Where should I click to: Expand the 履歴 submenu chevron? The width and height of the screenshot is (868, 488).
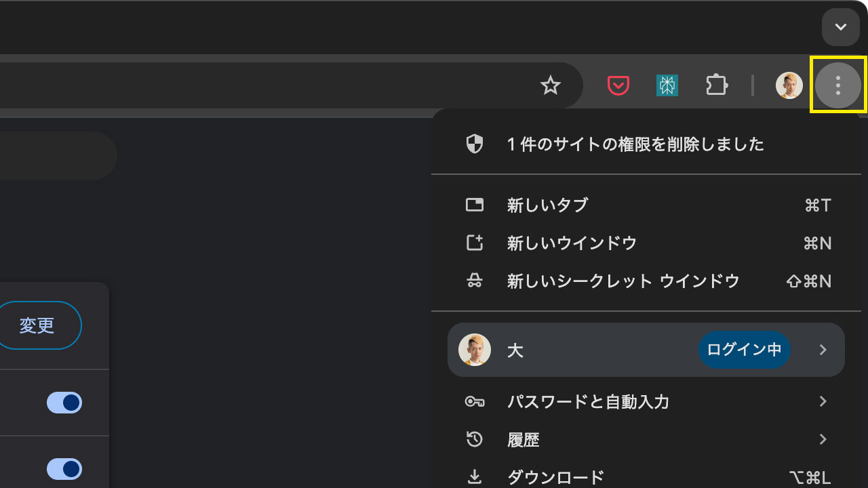point(823,440)
